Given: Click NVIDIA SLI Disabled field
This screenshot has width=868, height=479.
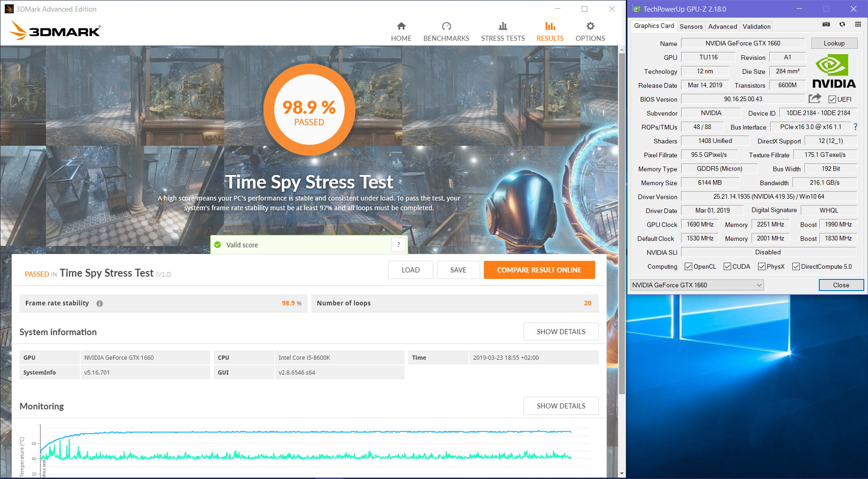Looking at the screenshot, I should (769, 252).
